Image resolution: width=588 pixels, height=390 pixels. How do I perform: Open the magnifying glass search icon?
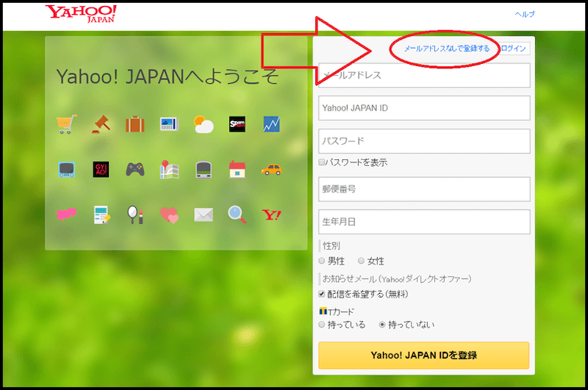coord(237,214)
